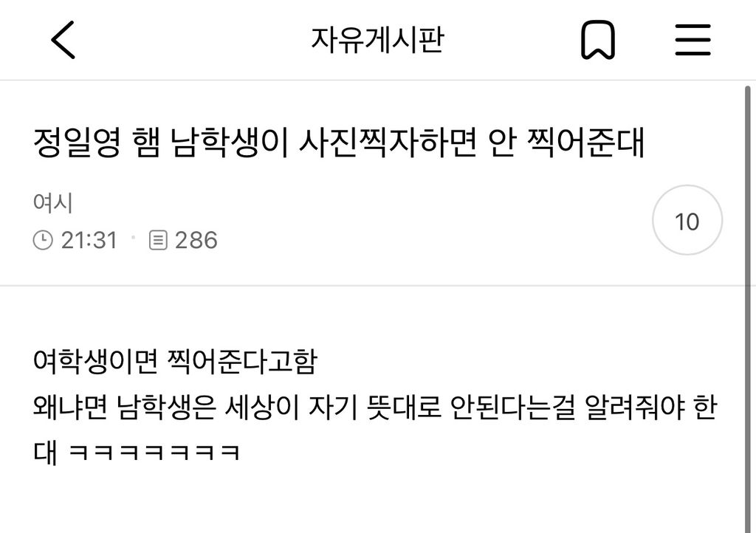Select the author name 여시
Viewport: 756px width, 533px height.
(x=53, y=202)
